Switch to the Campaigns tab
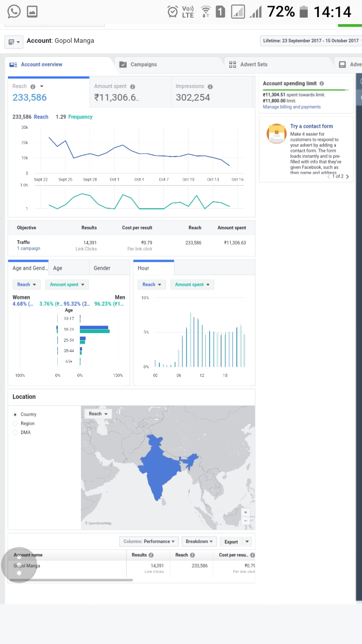This screenshot has width=362, height=644. coord(146,64)
